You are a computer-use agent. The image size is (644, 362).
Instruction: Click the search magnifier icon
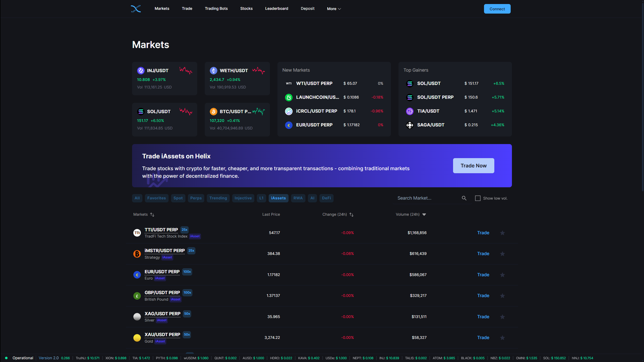(464, 198)
